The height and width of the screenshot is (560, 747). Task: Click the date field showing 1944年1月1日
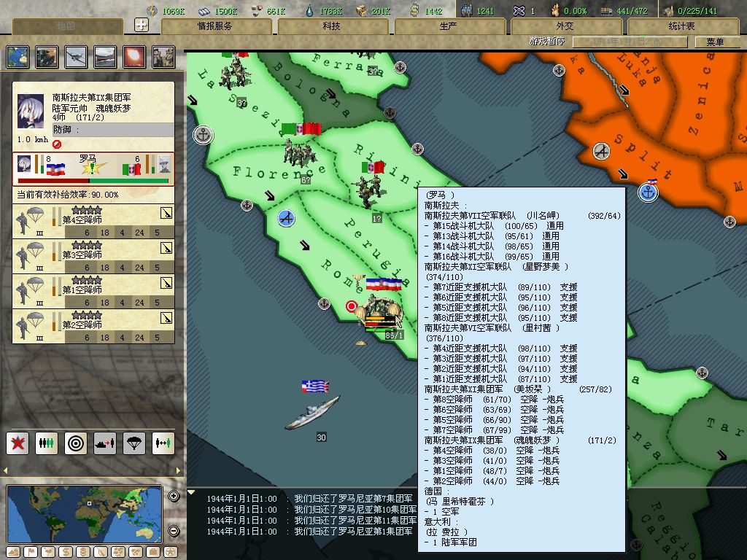tap(630, 42)
